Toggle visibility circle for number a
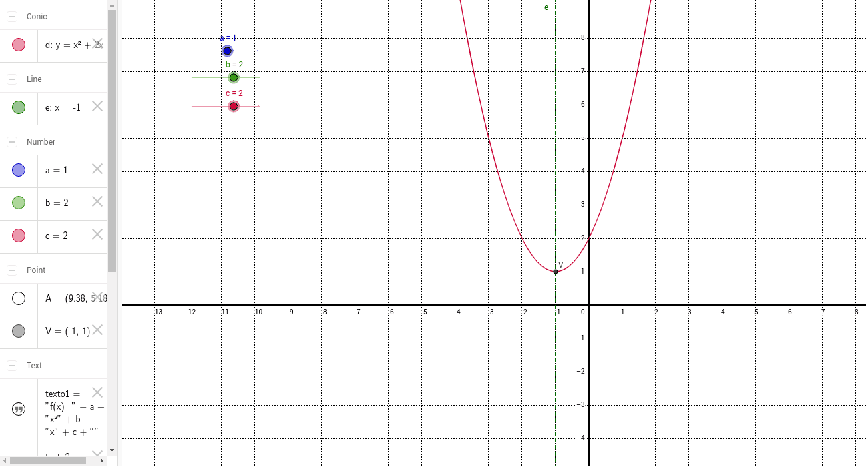Viewport: 868px width, 467px height. coord(19,171)
